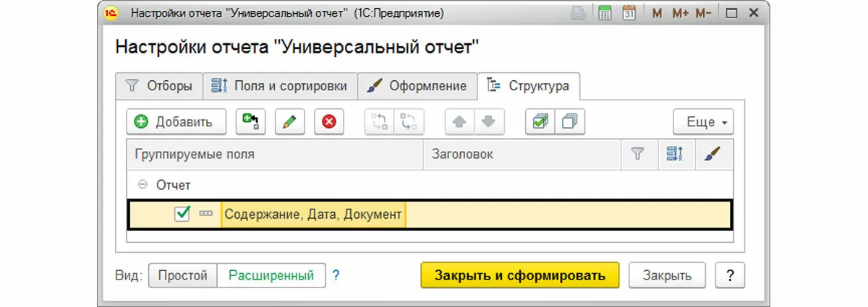The height and width of the screenshot is (307, 868).
Task: Maximize the settings window
Action: (x=731, y=14)
